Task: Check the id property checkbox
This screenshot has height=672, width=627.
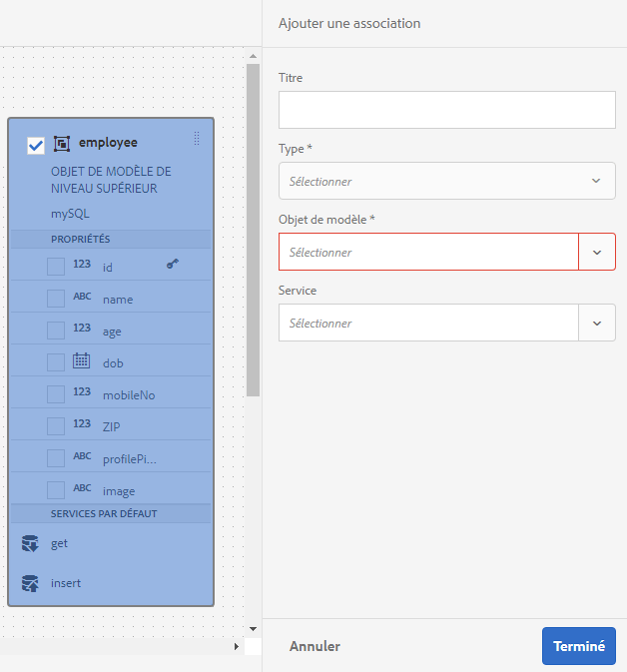Action: [x=56, y=267]
